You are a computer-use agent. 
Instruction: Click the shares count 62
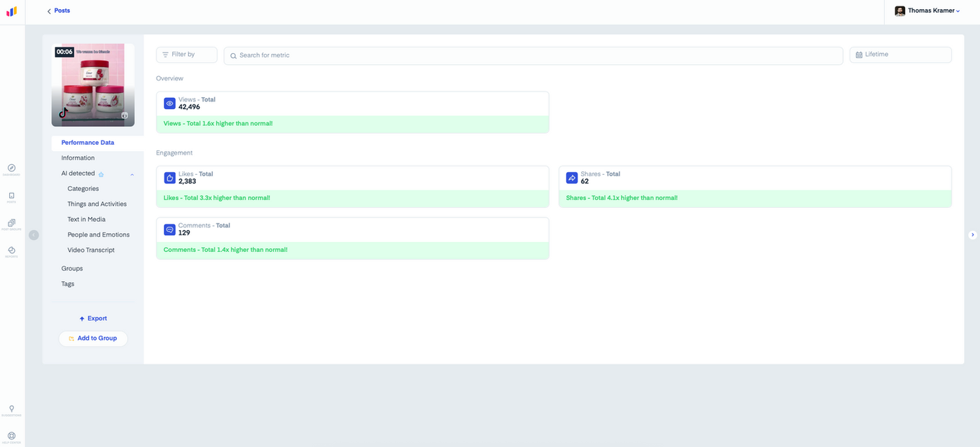point(584,181)
